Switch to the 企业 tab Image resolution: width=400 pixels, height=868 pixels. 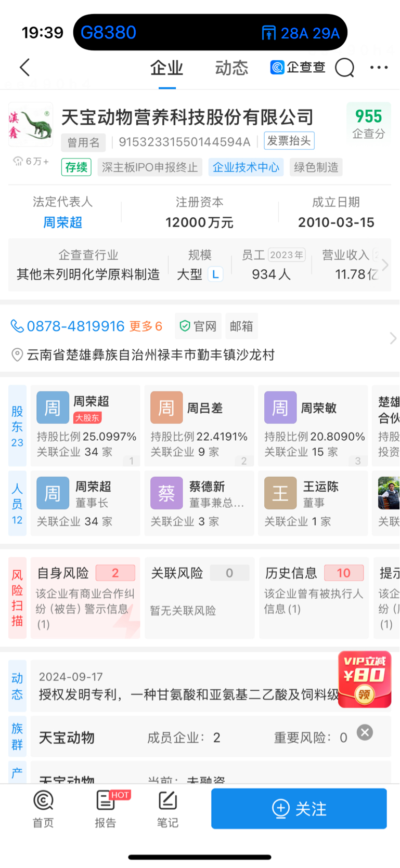tap(167, 68)
